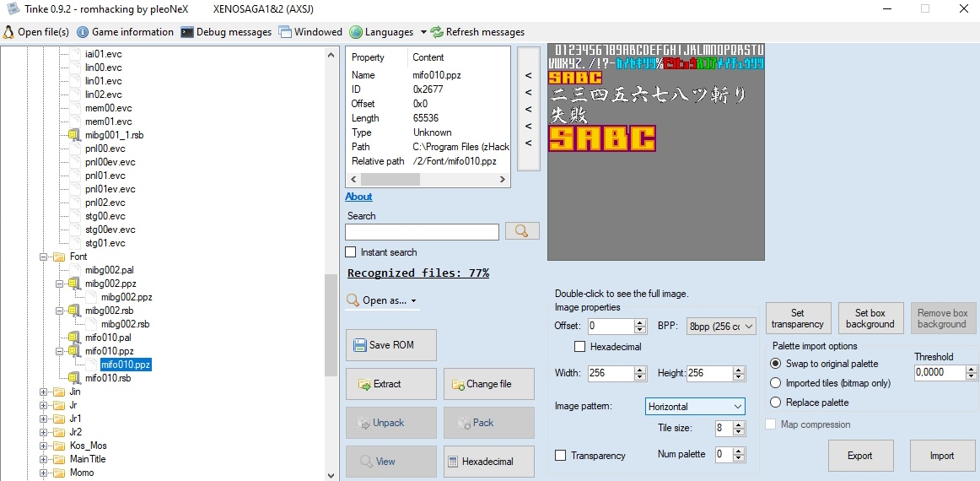Show Debug messages window
The width and height of the screenshot is (980, 481).
coord(226,32)
